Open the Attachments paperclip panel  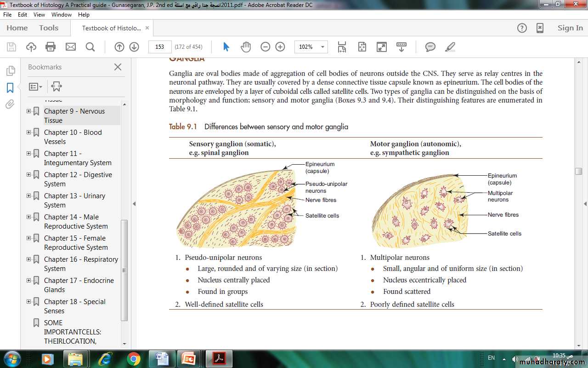pyautogui.click(x=10, y=104)
